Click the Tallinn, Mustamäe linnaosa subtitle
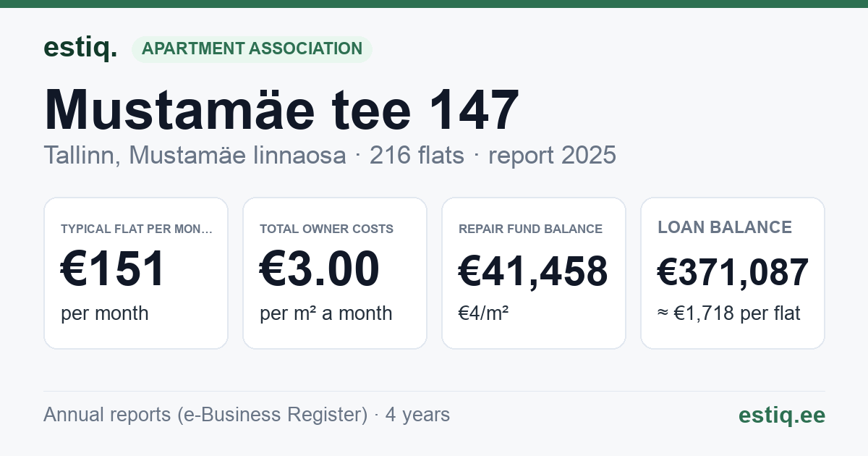Viewport: 868px width, 456px height. click(195, 155)
